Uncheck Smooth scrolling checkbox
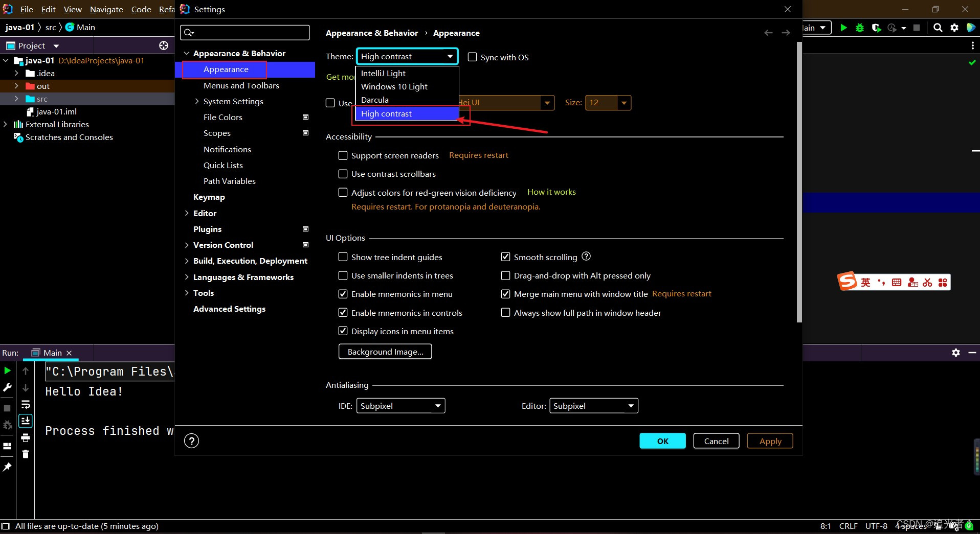980x534 pixels. [x=505, y=257]
